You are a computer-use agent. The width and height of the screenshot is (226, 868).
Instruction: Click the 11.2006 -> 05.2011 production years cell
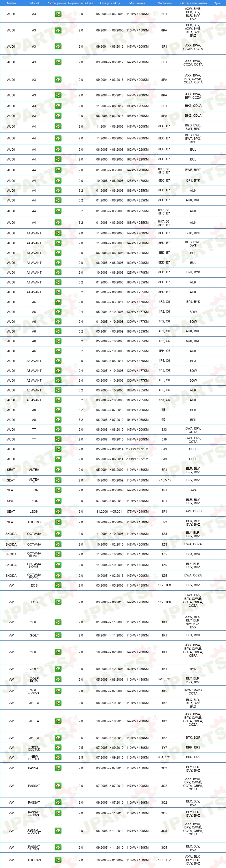pos(110,512)
